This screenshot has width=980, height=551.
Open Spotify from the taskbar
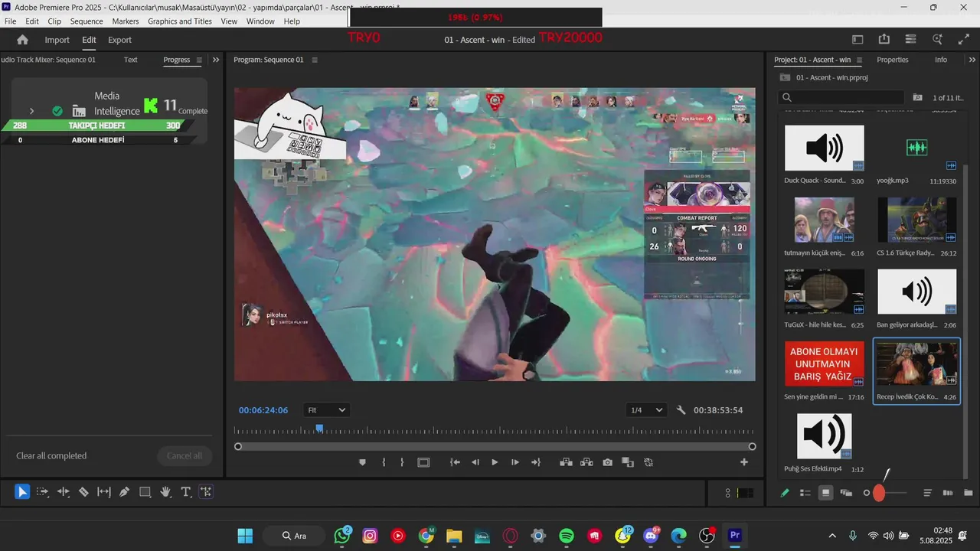click(x=567, y=536)
